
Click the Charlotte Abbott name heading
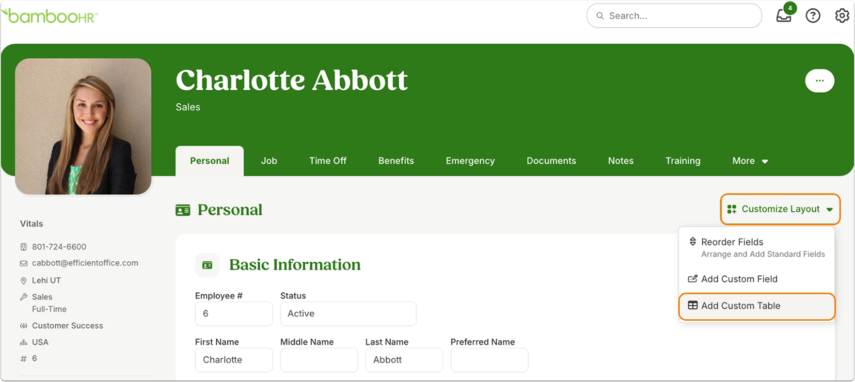[292, 80]
